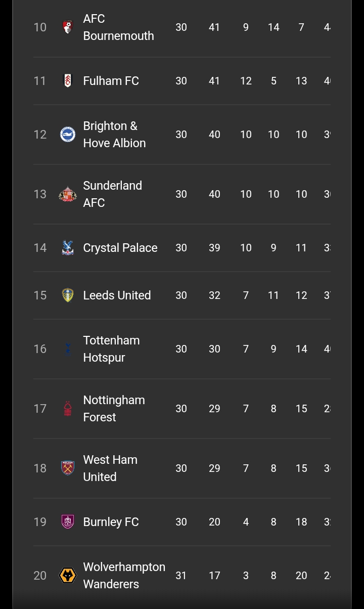Open the Leeds United team name link
This screenshot has width=364, height=609.
point(117,295)
